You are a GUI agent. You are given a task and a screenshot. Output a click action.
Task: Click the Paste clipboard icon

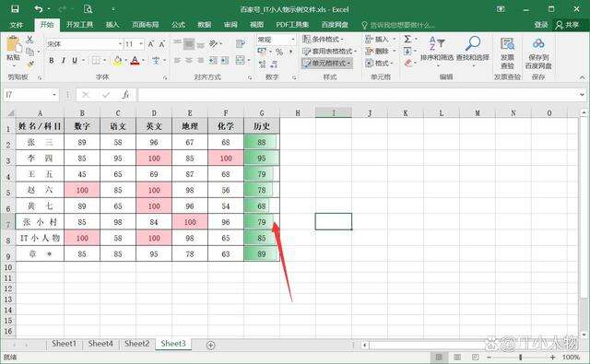(14, 44)
